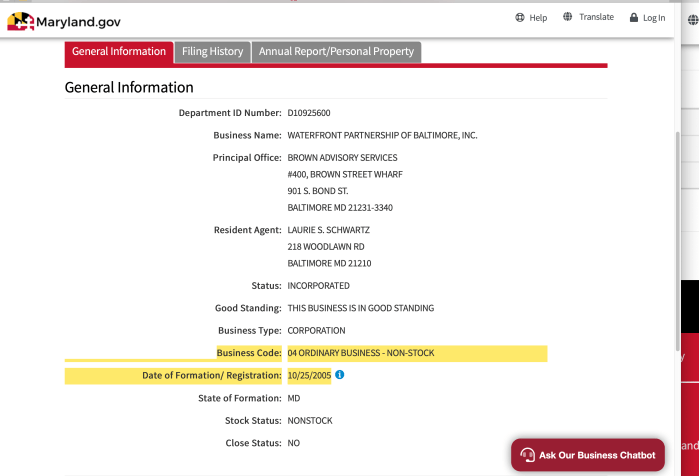Viewport: 699px width, 476px height.
Task: Open the Help link in header
Action: click(x=538, y=18)
